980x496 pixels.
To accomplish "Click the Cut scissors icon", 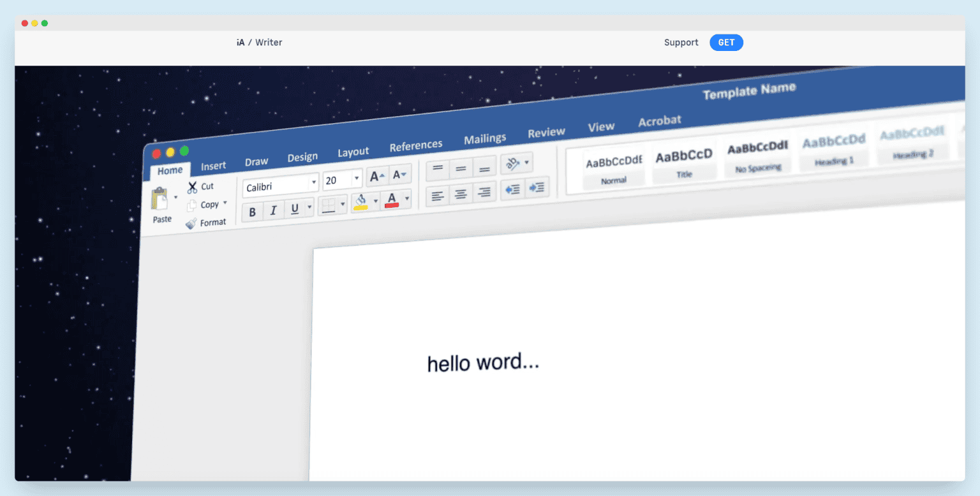I will (x=192, y=187).
